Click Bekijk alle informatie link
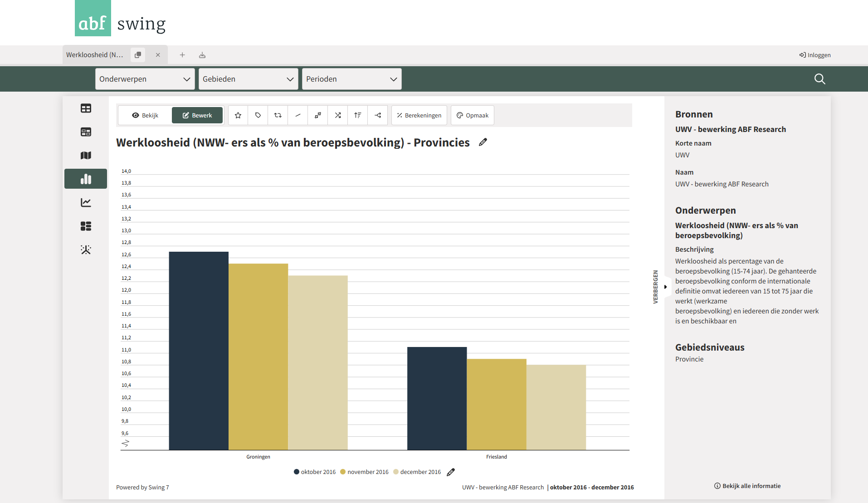Viewport: 868px width, 503px height. tap(747, 486)
